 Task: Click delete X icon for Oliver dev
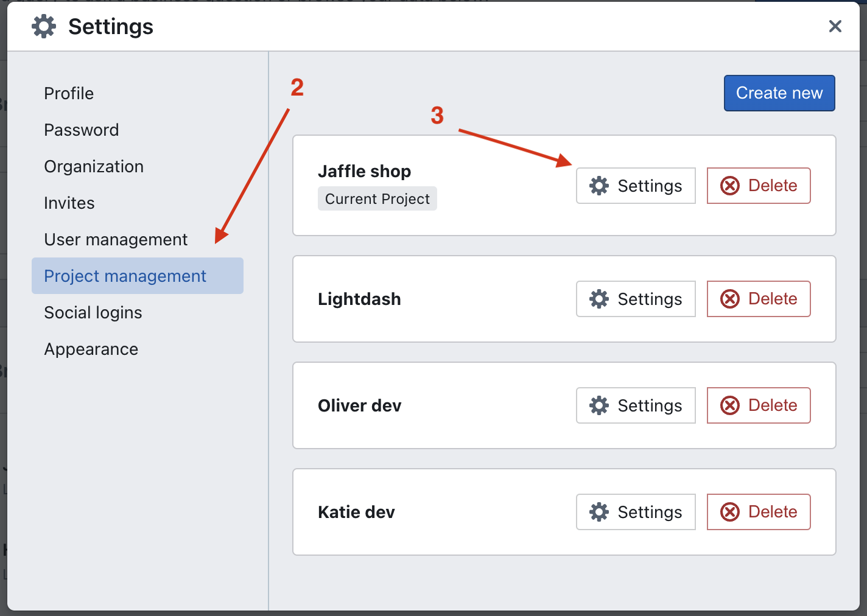730,405
